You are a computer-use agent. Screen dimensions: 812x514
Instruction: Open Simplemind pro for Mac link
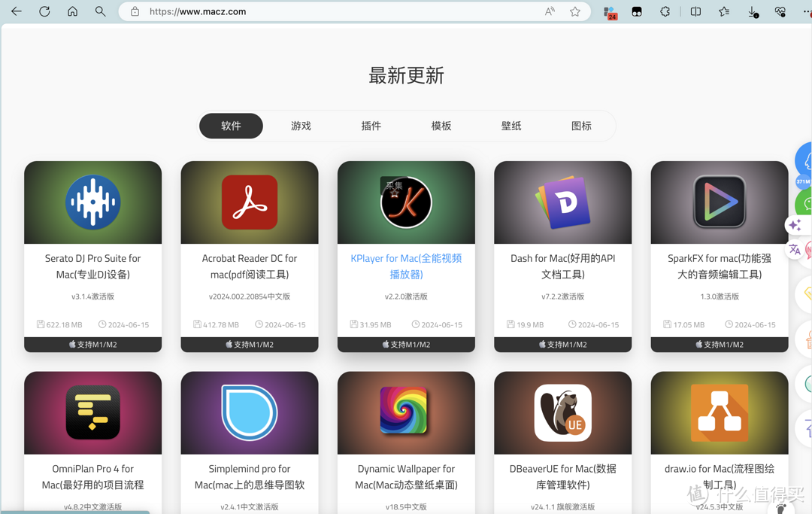point(250,476)
